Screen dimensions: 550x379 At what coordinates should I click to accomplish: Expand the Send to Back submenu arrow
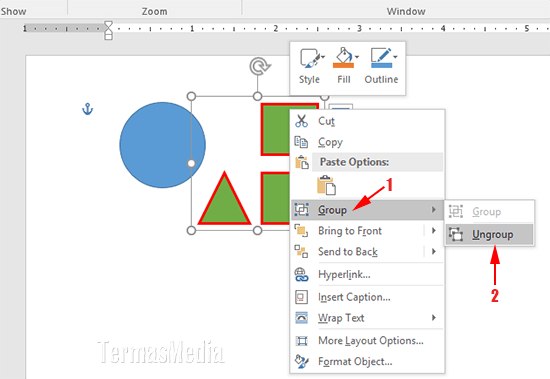[434, 251]
